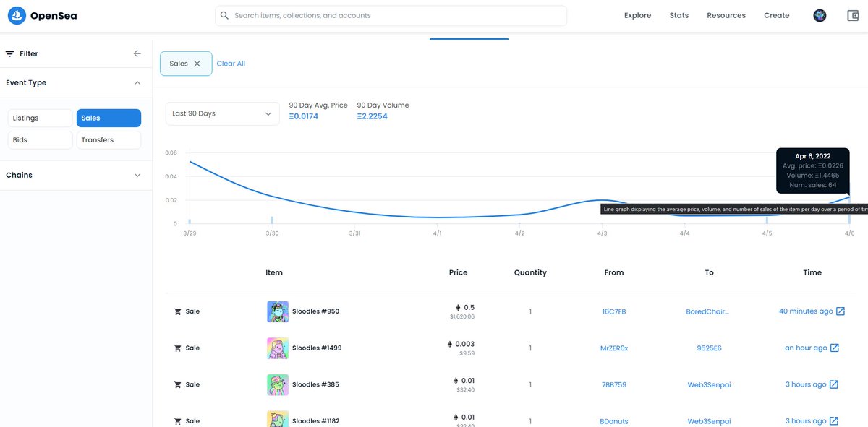This screenshot has height=427, width=868.
Task: Open the Explore menu
Action: 637,15
